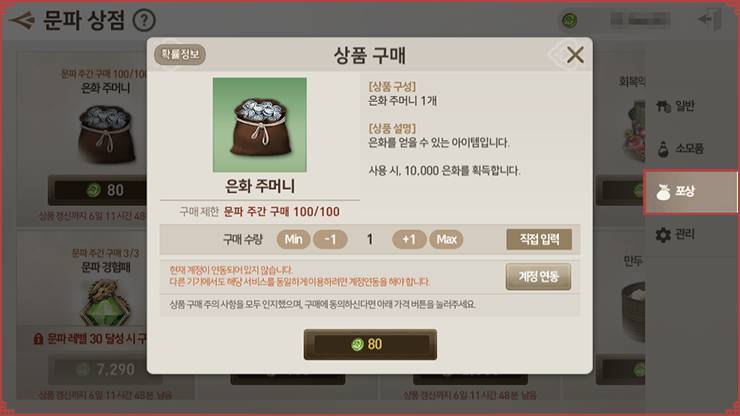The image size is (740, 416).
Task: Click the 직접 입력 direct input button
Action: coord(539,239)
